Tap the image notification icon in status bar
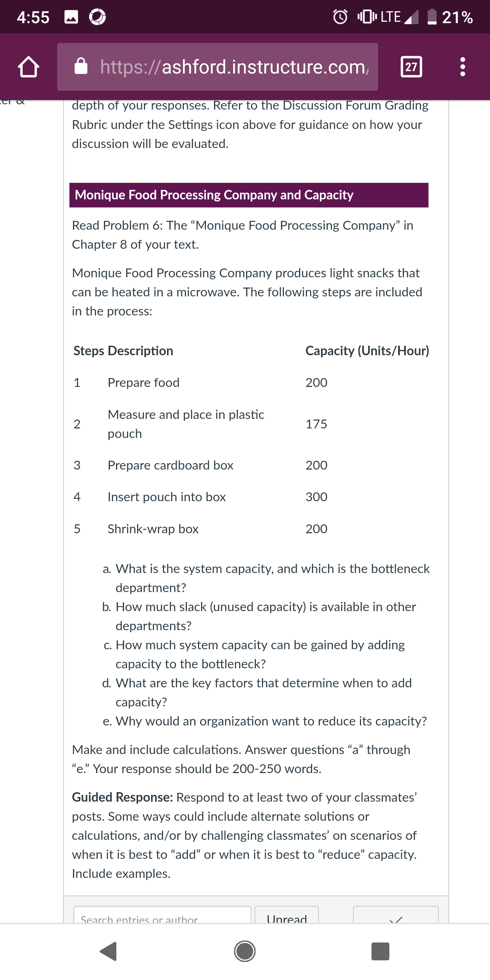The height and width of the screenshot is (980, 490). click(x=71, y=17)
